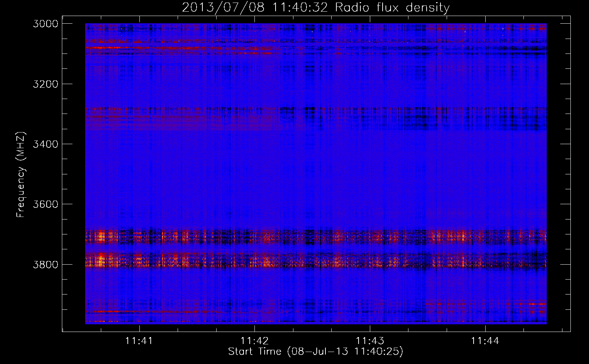The width and height of the screenshot is (589, 364).
Task: Click the 11:42 time tick label
Action: (x=254, y=341)
